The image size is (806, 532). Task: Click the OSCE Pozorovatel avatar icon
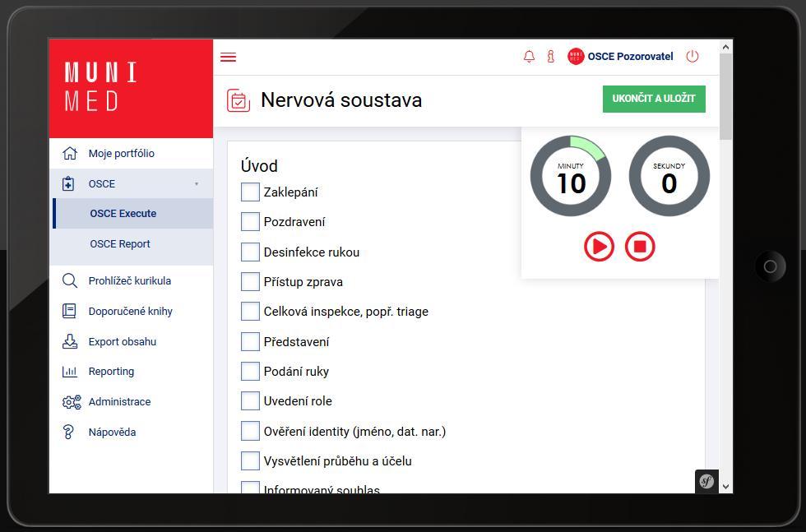tap(576, 57)
